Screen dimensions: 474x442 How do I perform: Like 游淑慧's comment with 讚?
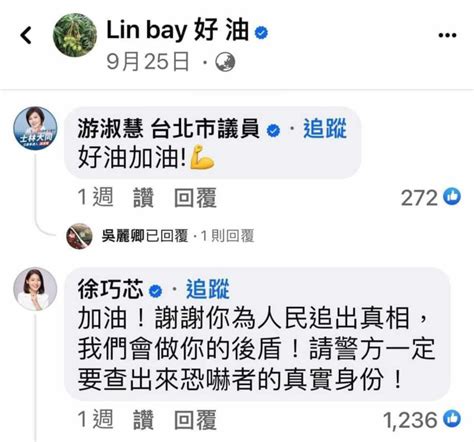[x=144, y=198]
